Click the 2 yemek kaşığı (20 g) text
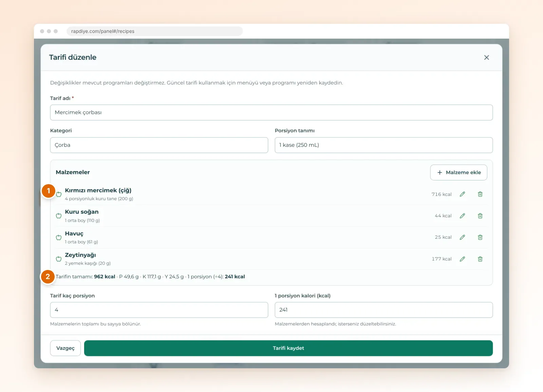543x392 pixels. [x=88, y=263]
